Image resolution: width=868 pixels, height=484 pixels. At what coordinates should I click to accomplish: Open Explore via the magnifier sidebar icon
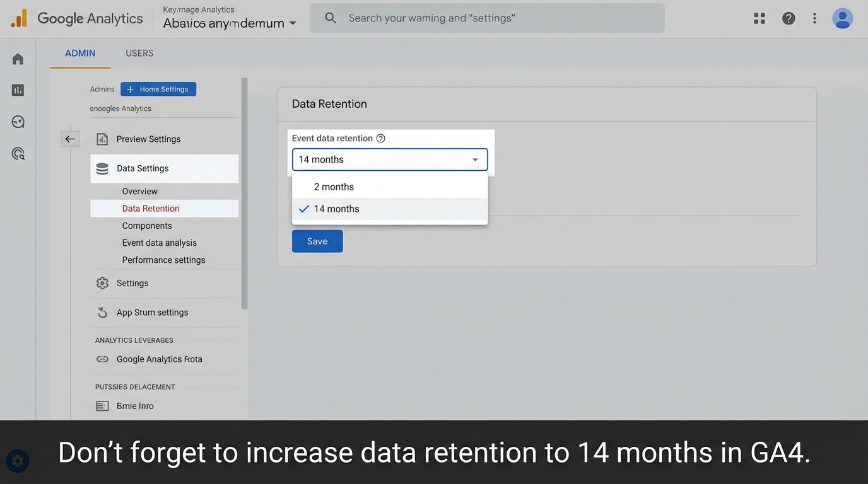click(17, 153)
